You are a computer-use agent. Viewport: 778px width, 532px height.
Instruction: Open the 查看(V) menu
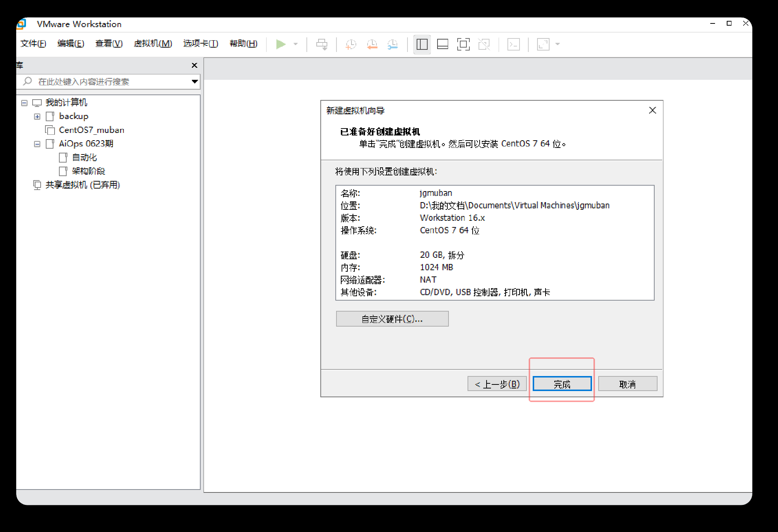[x=109, y=44]
